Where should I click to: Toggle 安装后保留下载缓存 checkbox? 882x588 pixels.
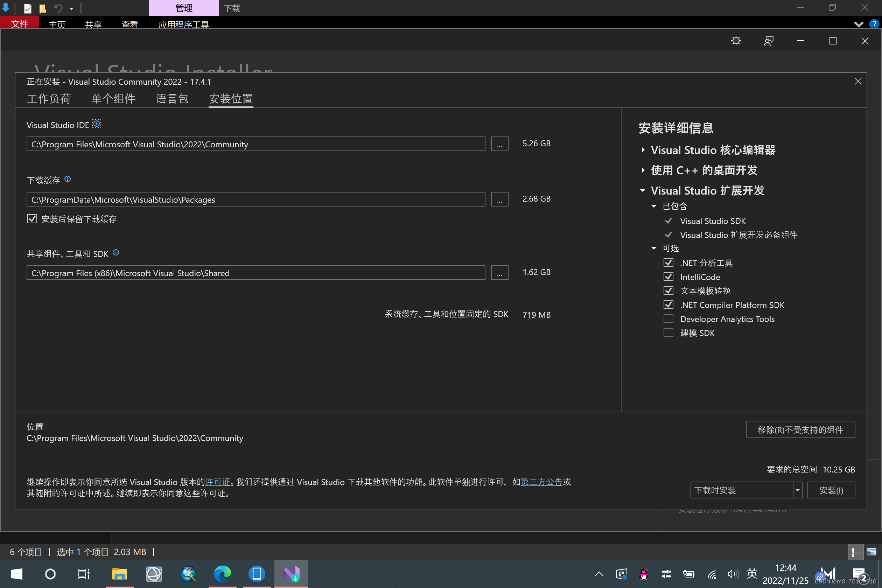click(x=32, y=219)
